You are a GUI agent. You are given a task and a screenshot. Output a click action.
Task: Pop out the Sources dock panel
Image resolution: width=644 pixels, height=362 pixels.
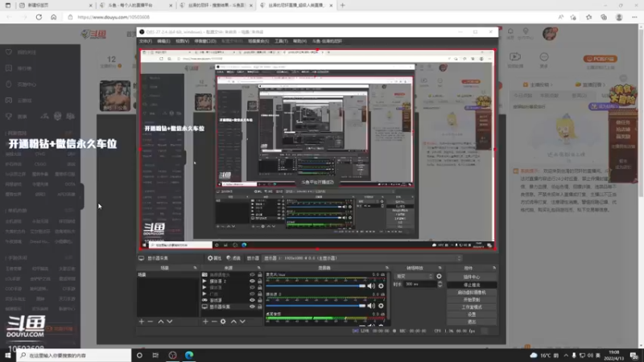coord(258,268)
